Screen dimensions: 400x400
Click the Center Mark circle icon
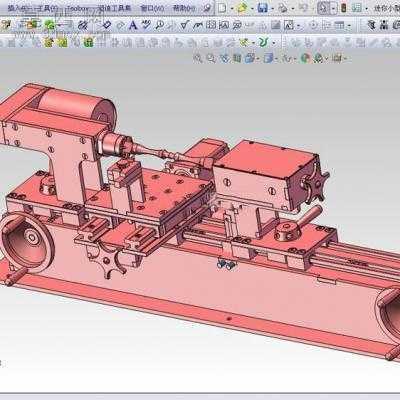[313, 25]
